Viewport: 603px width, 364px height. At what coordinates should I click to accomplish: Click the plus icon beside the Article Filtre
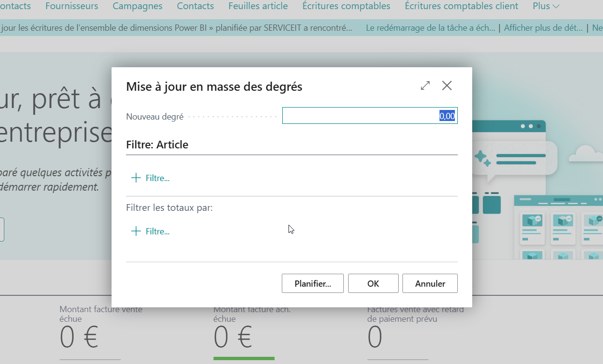click(x=136, y=178)
